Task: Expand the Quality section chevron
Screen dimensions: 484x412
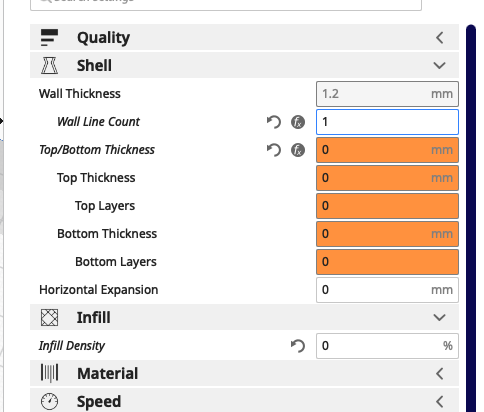Action: tap(440, 38)
